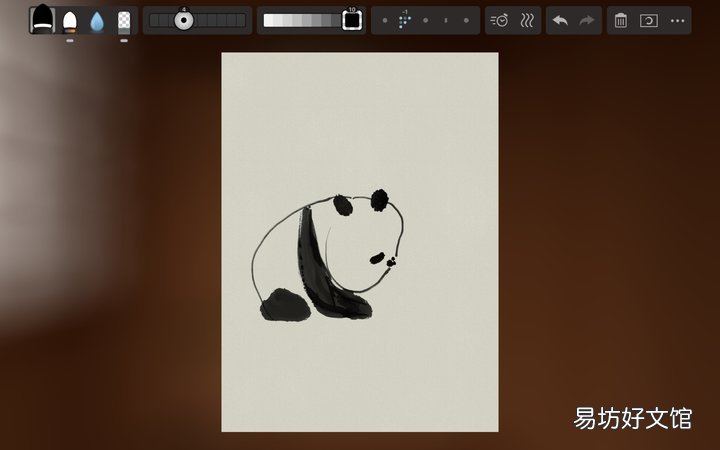The width and height of the screenshot is (720, 450).
Task: Toggle the stopwatch speed-drying option
Action: click(x=500, y=21)
